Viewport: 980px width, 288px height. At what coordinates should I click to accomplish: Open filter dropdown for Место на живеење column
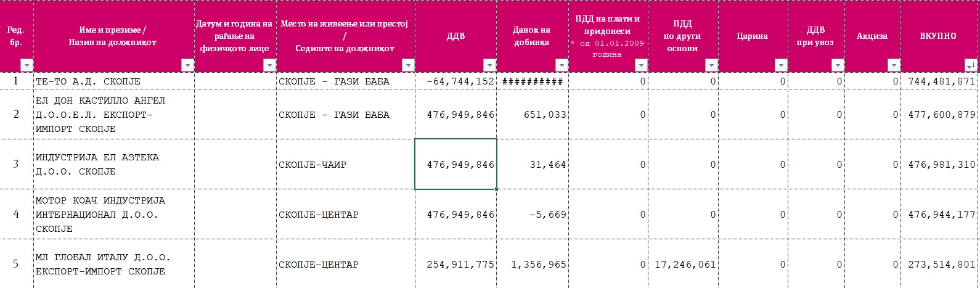coord(407,65)
